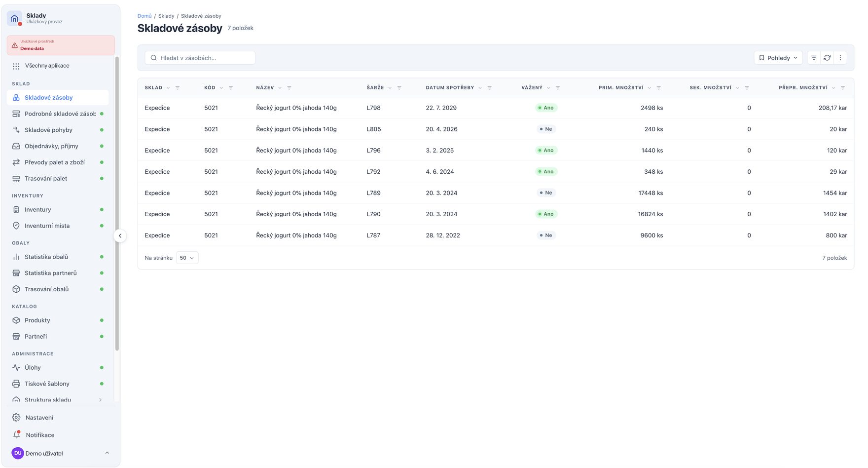Open Všechny aplikace launcher
Image resolution: width=868 pixels, height=468 pixels.
coord(58,66)
